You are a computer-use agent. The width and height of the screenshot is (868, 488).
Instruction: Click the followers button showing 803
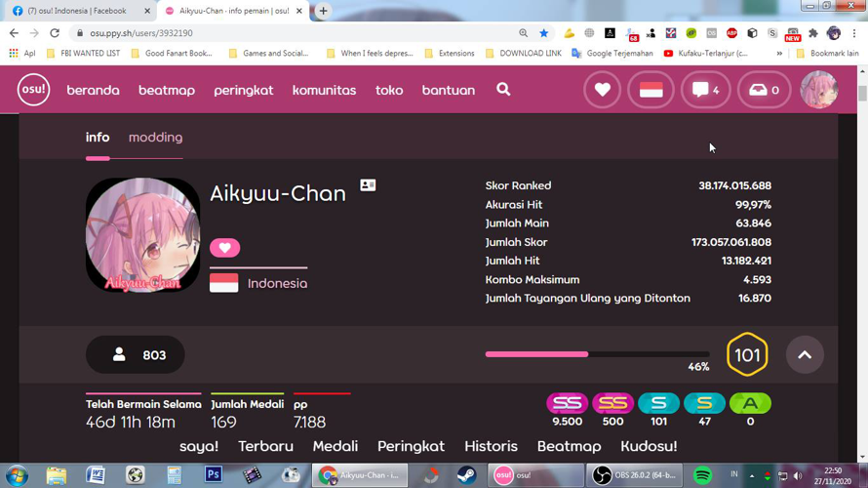click(135, 354)
